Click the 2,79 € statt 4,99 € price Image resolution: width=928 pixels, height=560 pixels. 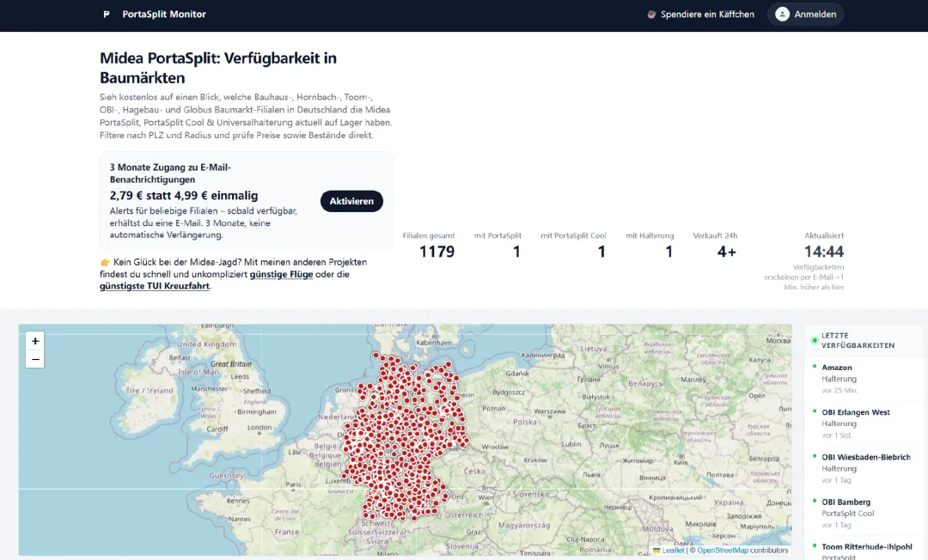pyautogui.click(x=184, y=195)
